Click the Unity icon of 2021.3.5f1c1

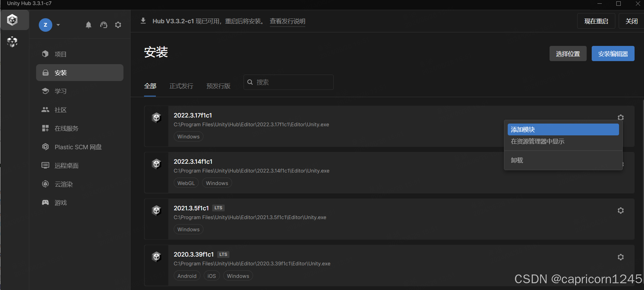point(157,211)
